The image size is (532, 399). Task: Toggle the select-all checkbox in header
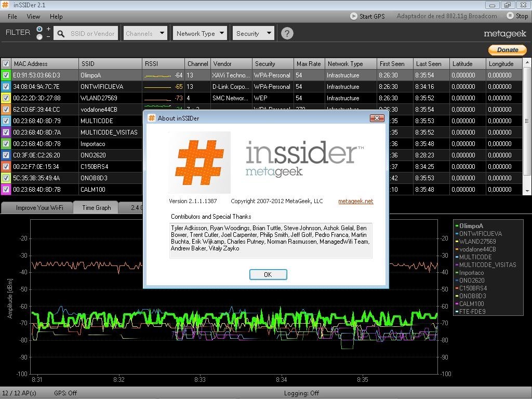6,64
